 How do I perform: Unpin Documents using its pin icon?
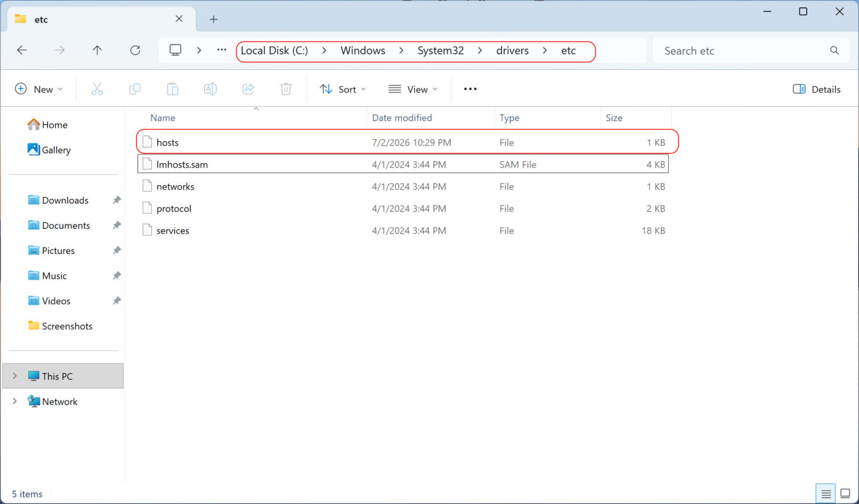coord(117,226)
